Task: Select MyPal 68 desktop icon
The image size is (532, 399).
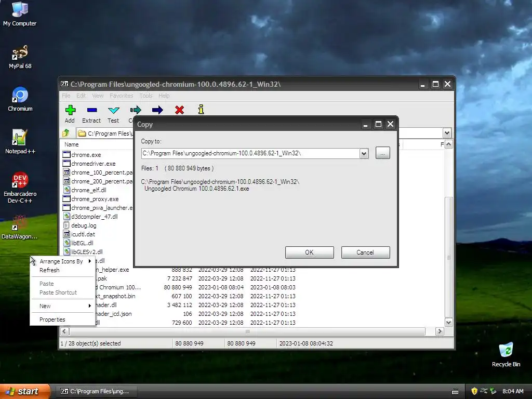Action: [x=20, y=57]
